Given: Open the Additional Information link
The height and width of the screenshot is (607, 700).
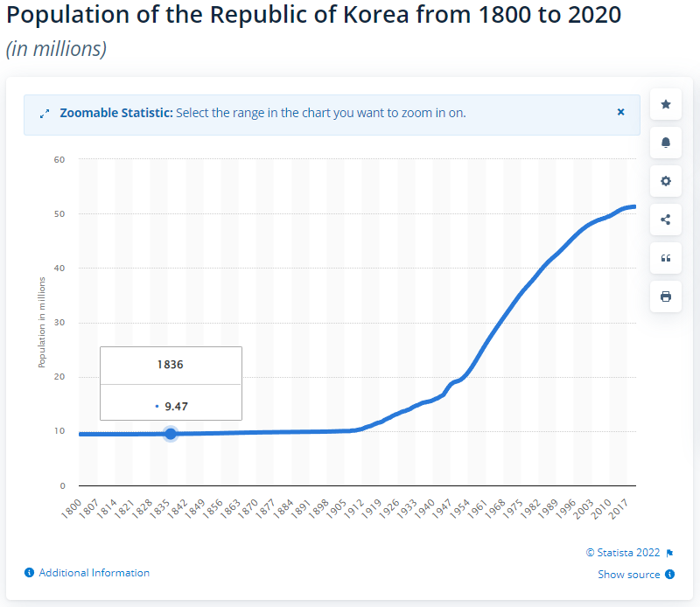Looking at the screenshot, I should [x=94, y=573].
